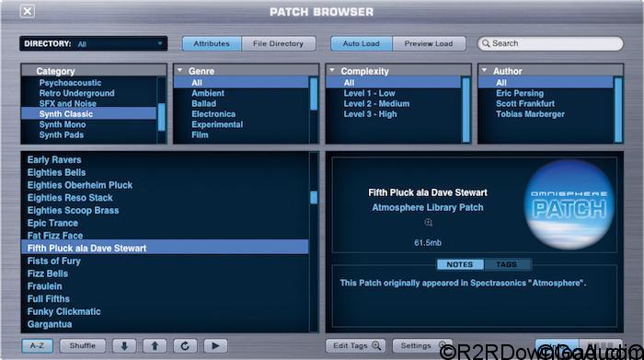Filter by Electronica genre

tap(213, 114)
